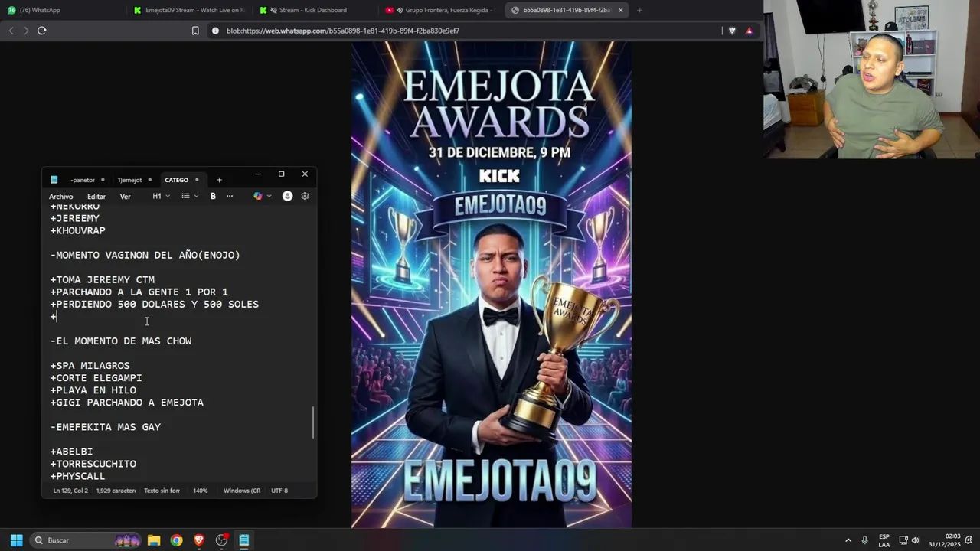Open the Notepad settings gear
This screenshot has width=980, height=551.
[x=305, y=196]
